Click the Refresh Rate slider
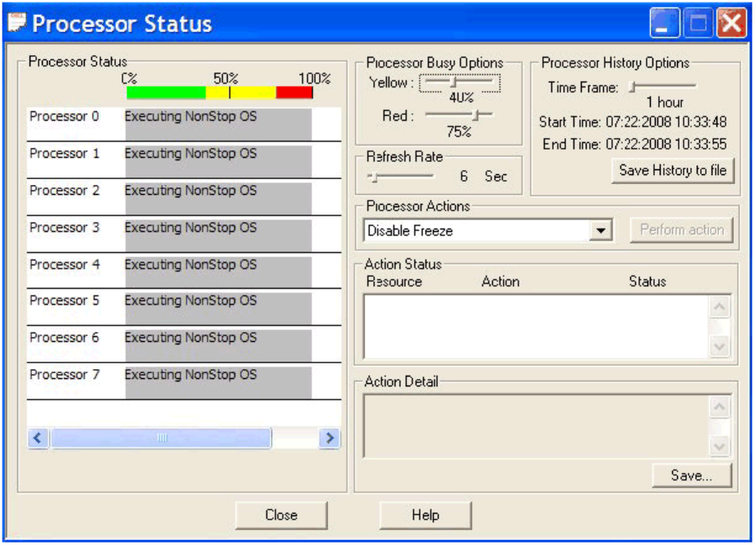 (374, 177)
